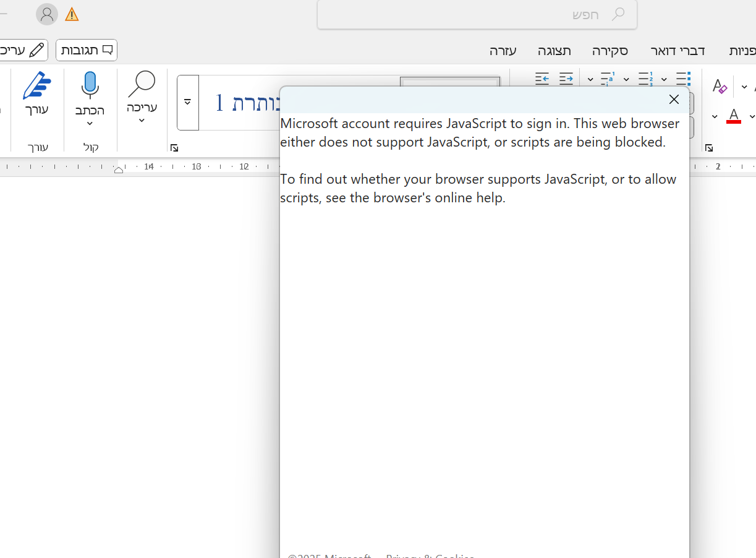756x558 pixels.
Task: Switch to the סקירה (Review) tab
Action: pos(610,51)
